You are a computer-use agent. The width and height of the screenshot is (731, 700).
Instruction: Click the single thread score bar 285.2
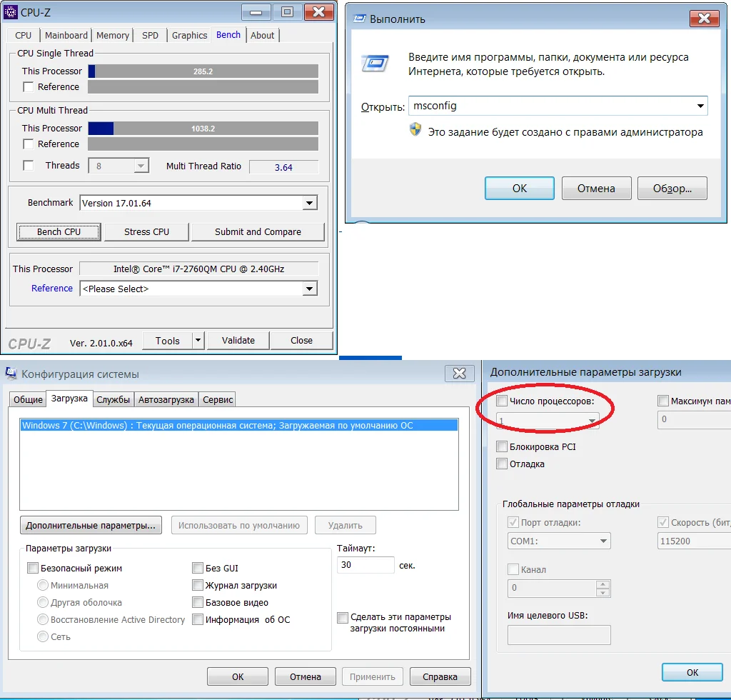pos(203,71)
